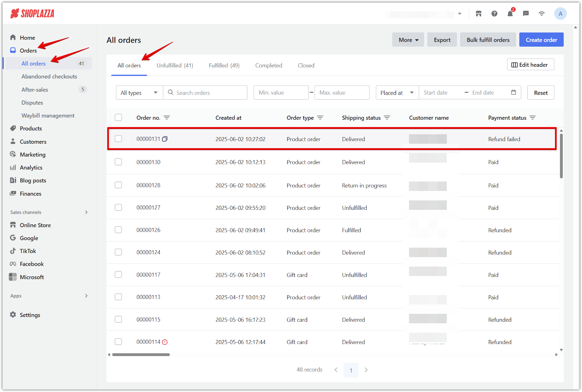The image size is (582, 392).
Task: Select checkbox for order 00000128
Action: (x=118, y=185)
